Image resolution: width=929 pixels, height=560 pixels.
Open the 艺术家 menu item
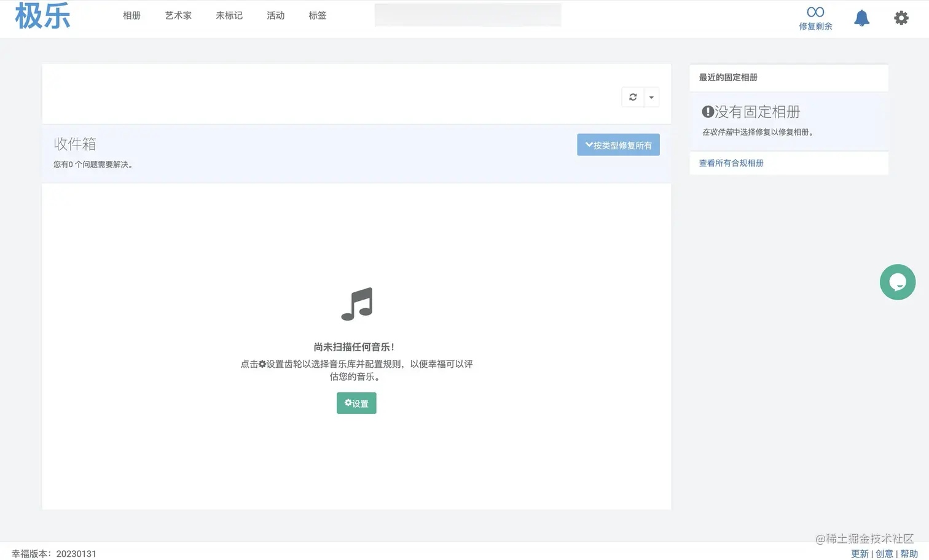pos(178,15)
